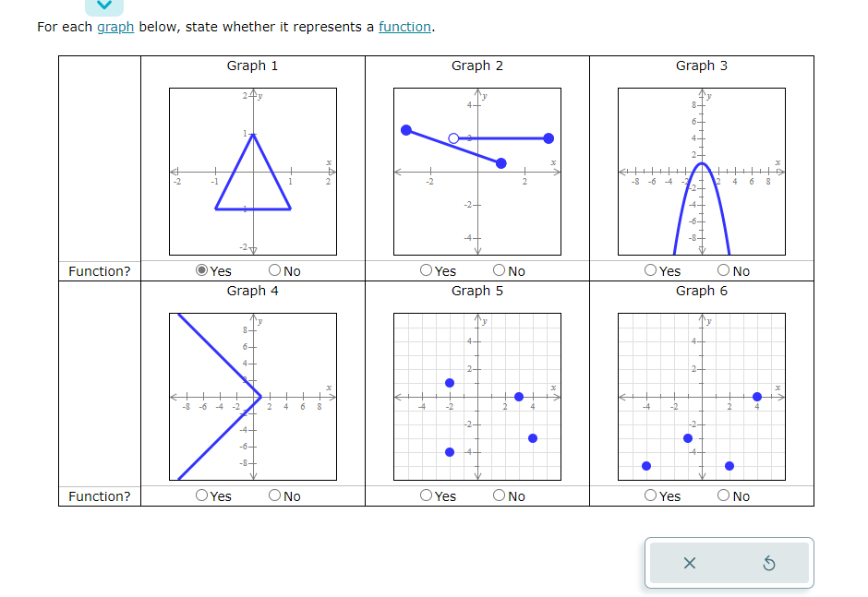This screenshot has height=597, width=868.
Task: Click the Graph 1 triangle plot image
Action: 252,171
